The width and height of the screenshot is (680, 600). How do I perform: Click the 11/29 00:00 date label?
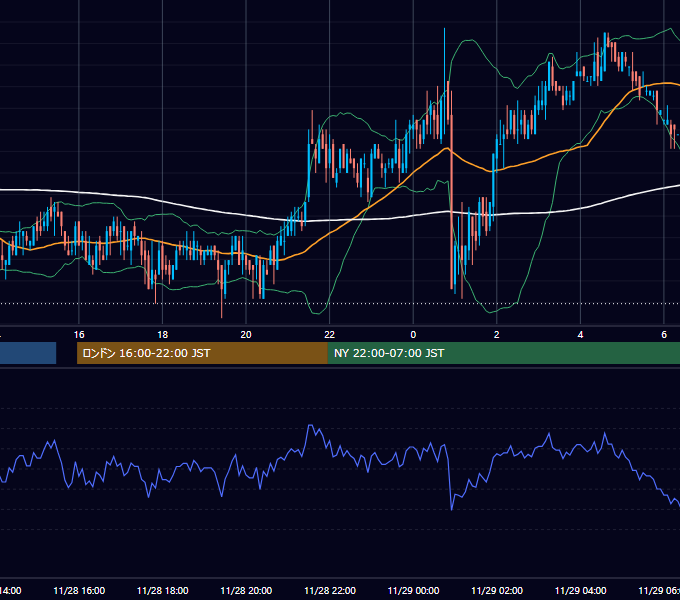(413, 591)
